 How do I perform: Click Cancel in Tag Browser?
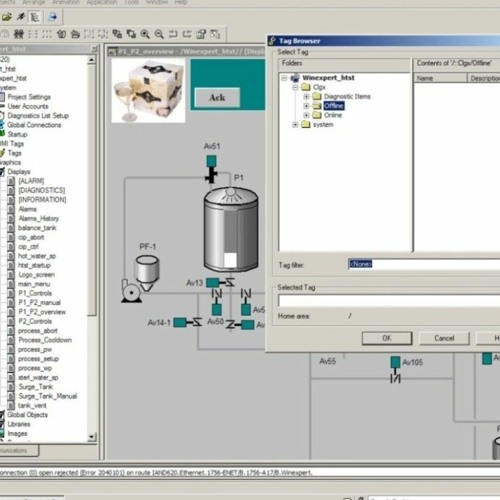coord(444,338)
